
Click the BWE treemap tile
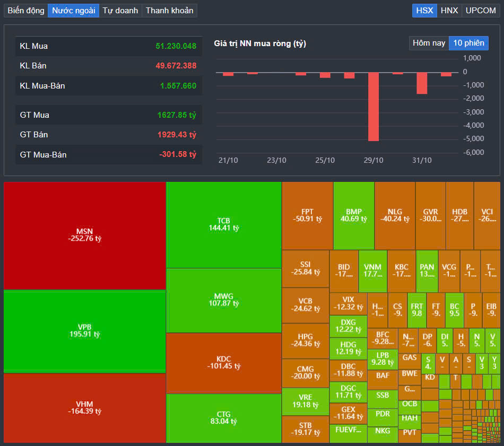[410, 377]
